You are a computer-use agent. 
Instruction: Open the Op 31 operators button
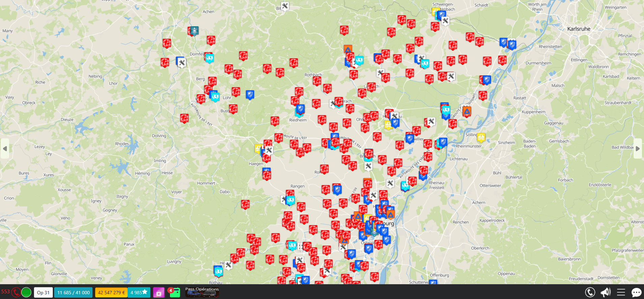tap(43, 293)
